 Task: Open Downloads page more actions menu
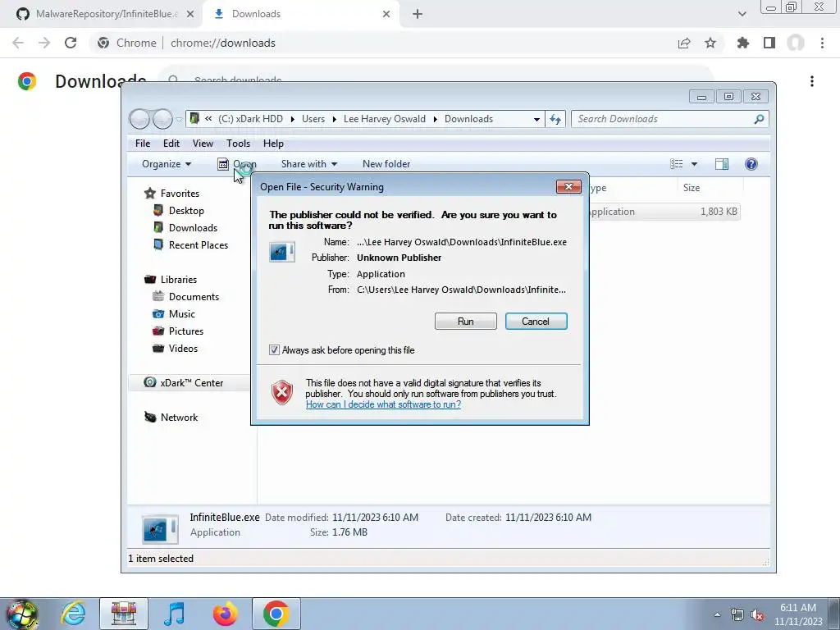point(812,81)
